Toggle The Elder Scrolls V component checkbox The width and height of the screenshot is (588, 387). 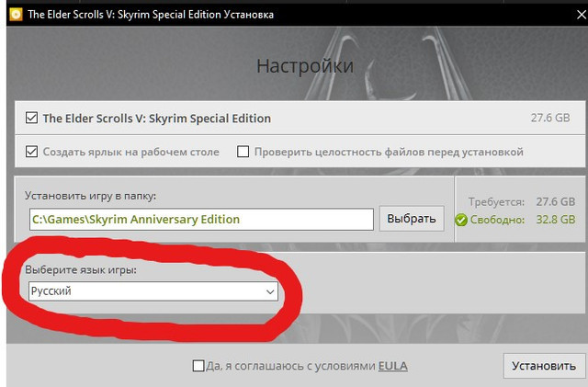[32, 119]
